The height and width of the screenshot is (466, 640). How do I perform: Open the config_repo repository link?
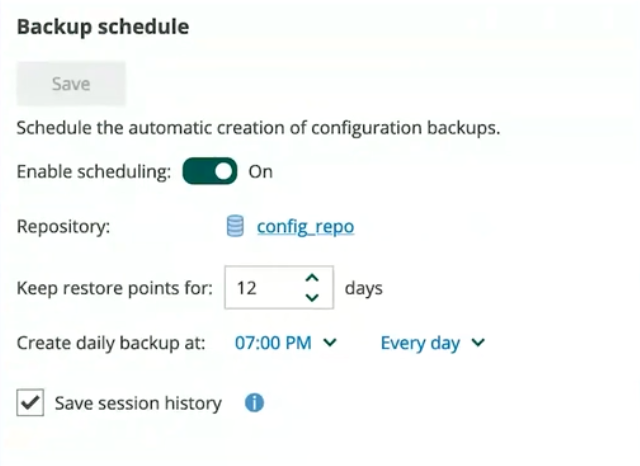(305, 226)
